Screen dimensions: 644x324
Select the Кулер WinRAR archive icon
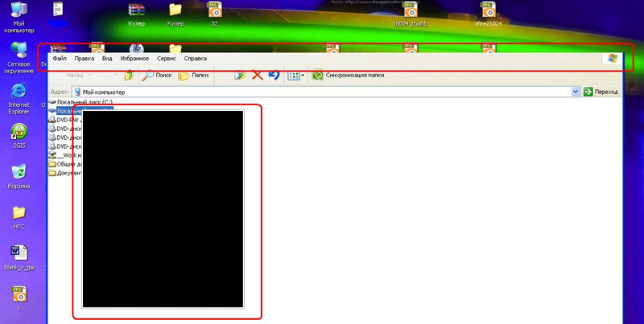136,14
